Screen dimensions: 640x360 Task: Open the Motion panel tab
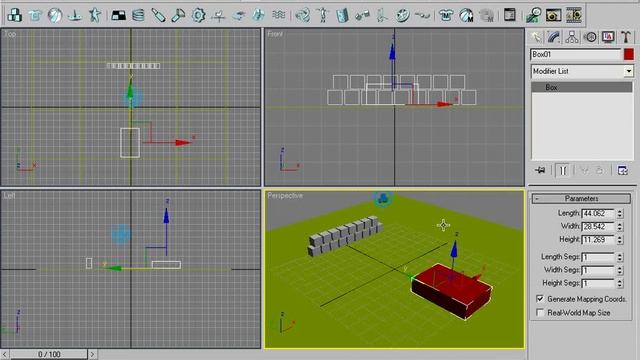(590, 37)
